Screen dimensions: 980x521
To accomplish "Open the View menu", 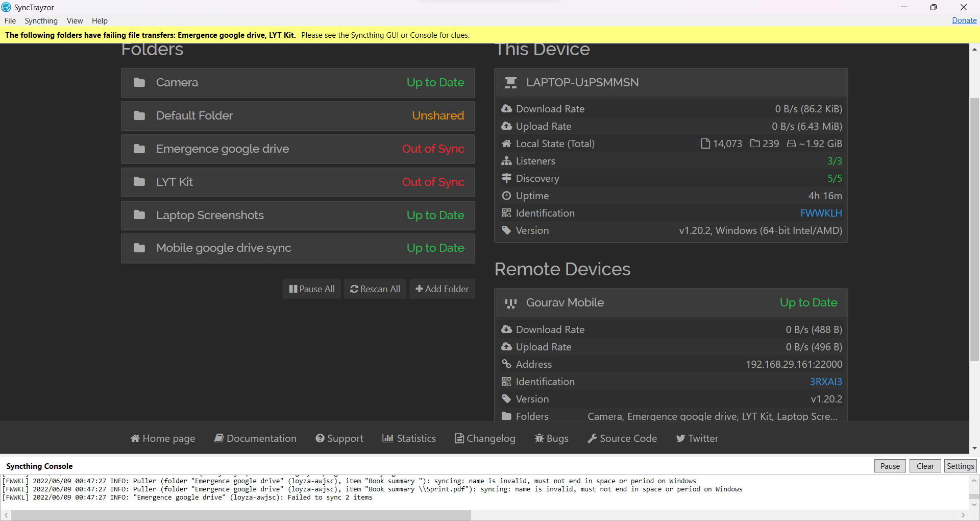I will tap(75, 21).
